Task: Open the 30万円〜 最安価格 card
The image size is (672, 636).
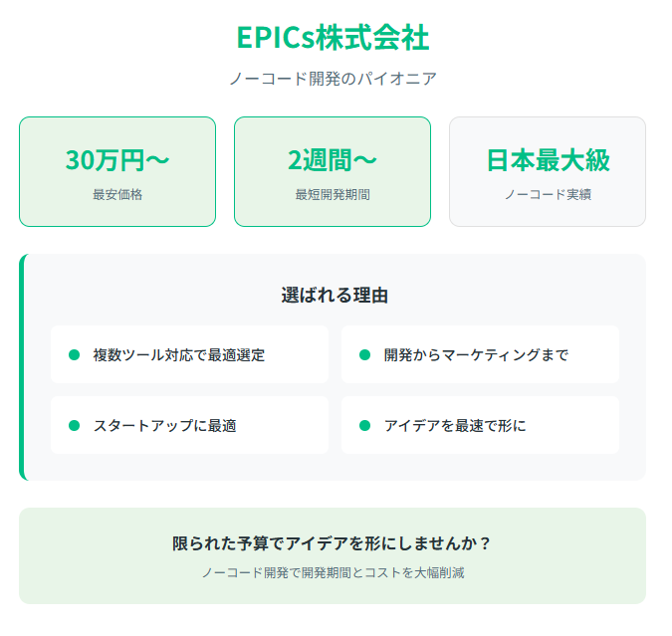Action: 117,171
